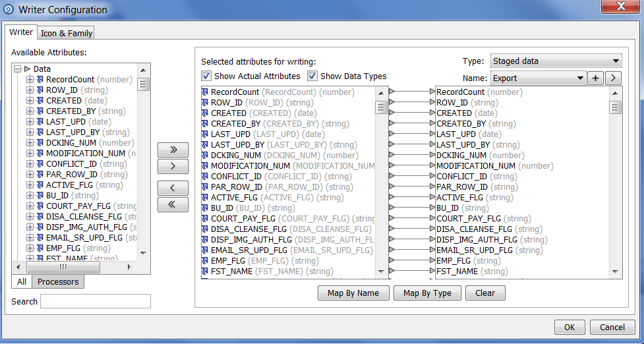
Task: Click the mapping arrow target for ACTIVE_FLG
Action: pyautogui.click(x=432, y=197)
